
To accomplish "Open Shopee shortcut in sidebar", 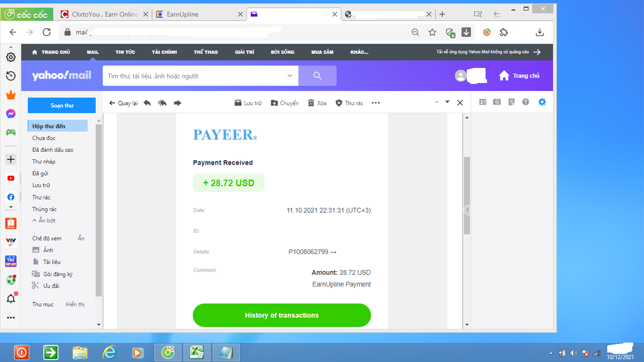I will (x=11, y=223).
